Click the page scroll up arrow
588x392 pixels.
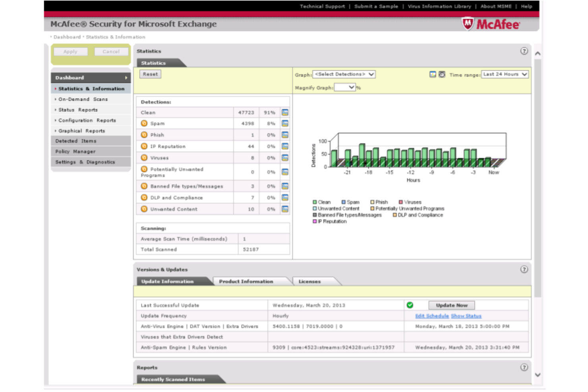click(538, 53)
